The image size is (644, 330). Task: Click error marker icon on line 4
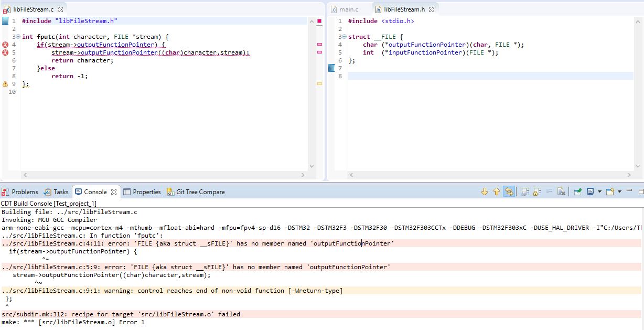pos(5,45)
